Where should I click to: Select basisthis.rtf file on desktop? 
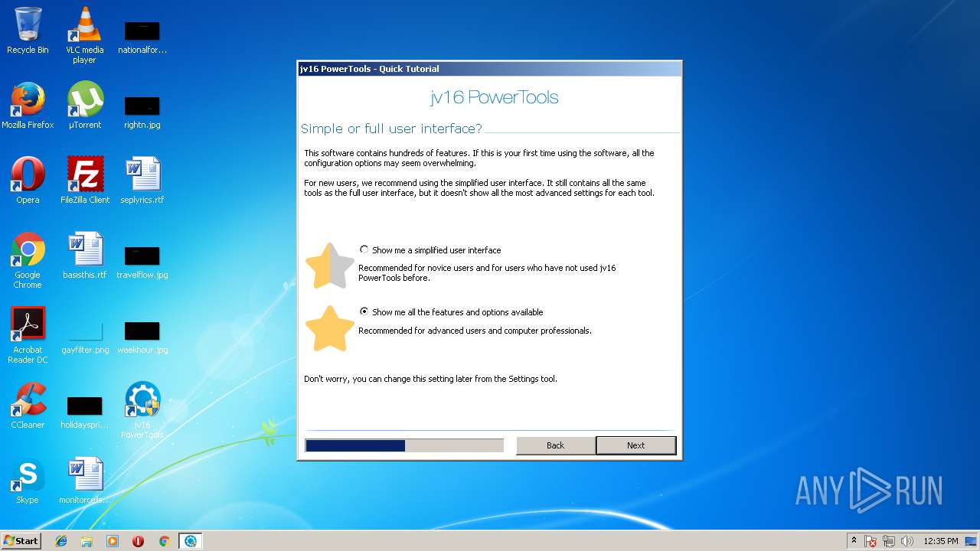[x=85, y=256]
